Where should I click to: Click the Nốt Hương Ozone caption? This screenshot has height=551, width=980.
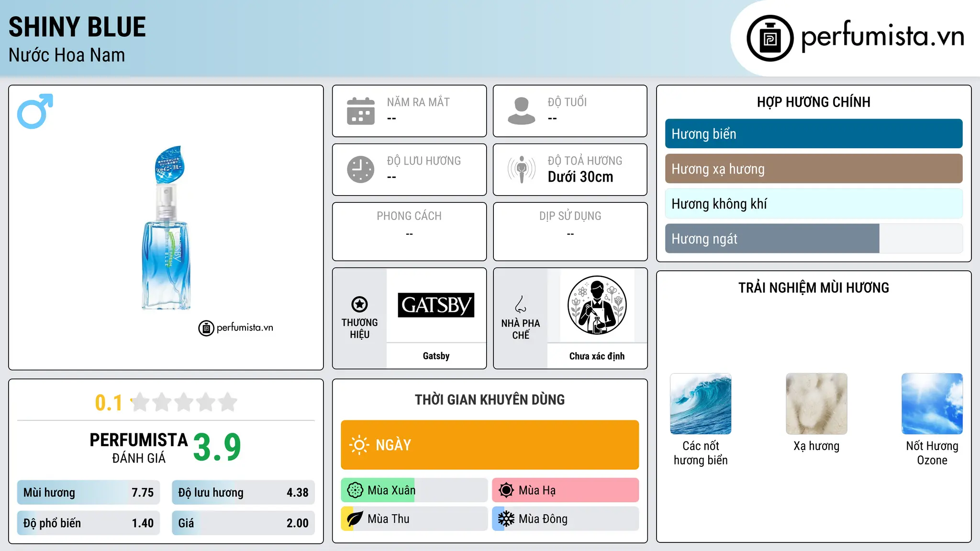coord(932,453)
